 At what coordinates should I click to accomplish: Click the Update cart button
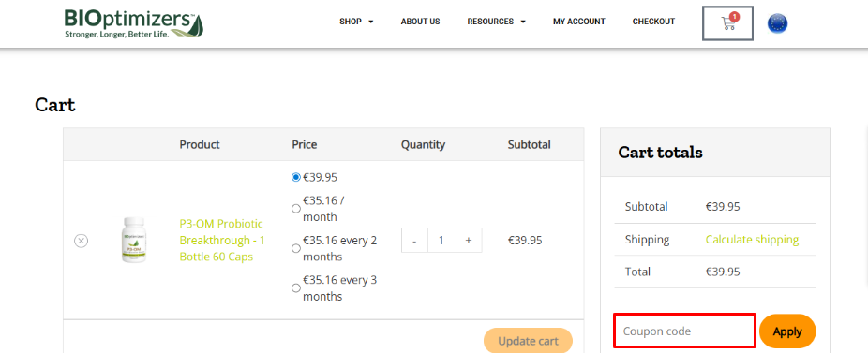[528, 341]
